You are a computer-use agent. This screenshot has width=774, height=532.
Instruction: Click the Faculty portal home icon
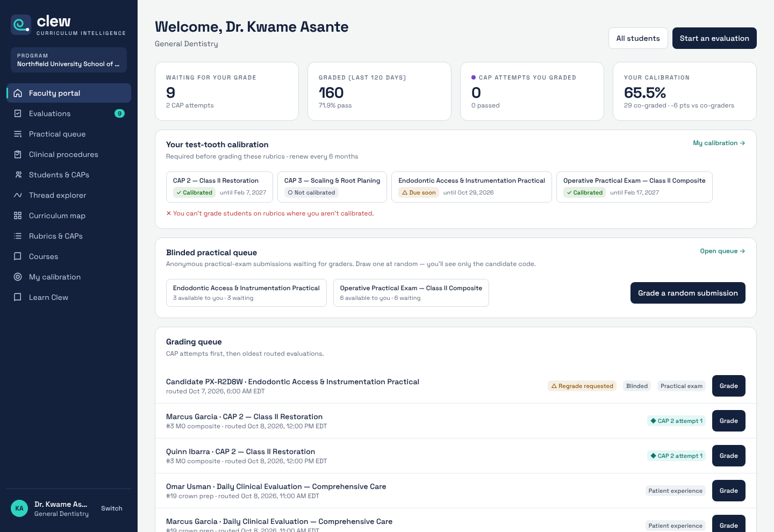point(18,93)
